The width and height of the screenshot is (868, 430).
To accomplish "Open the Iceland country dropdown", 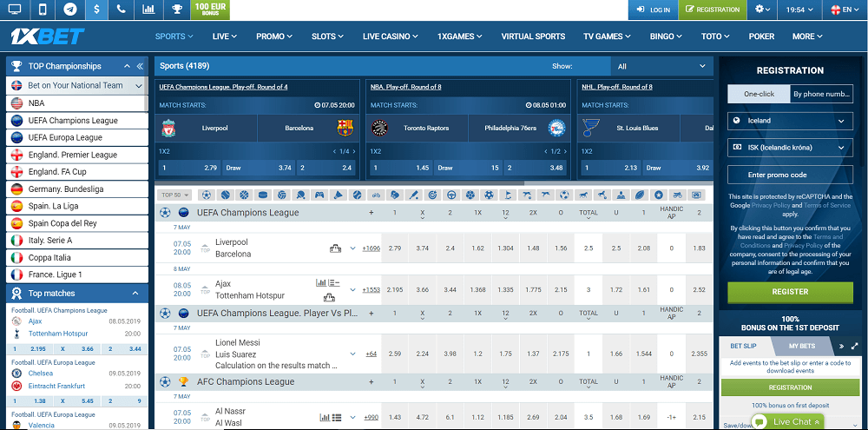I will pos(789,122).
